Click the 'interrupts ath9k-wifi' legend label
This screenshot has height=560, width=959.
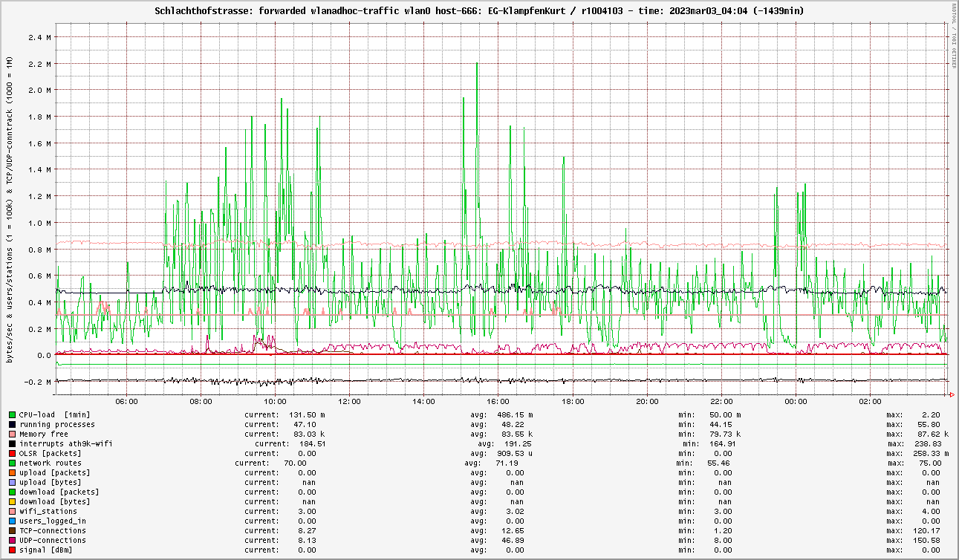coord(66,444)
